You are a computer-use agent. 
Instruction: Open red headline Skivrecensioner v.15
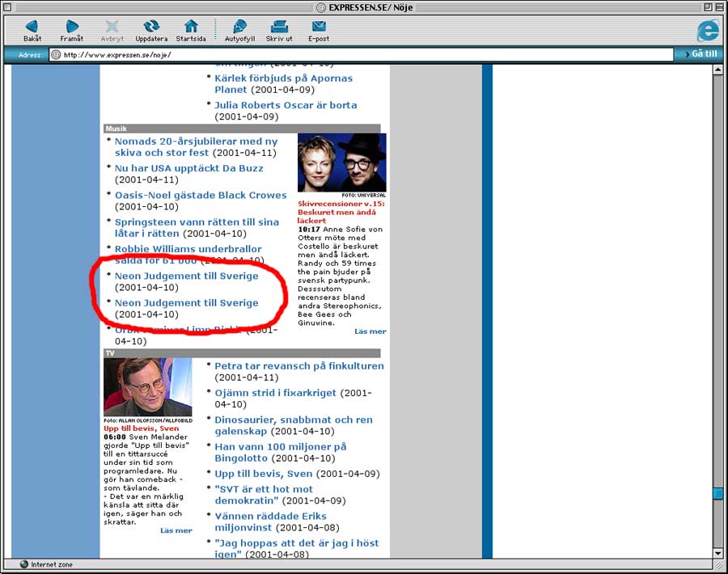point(341,212)
